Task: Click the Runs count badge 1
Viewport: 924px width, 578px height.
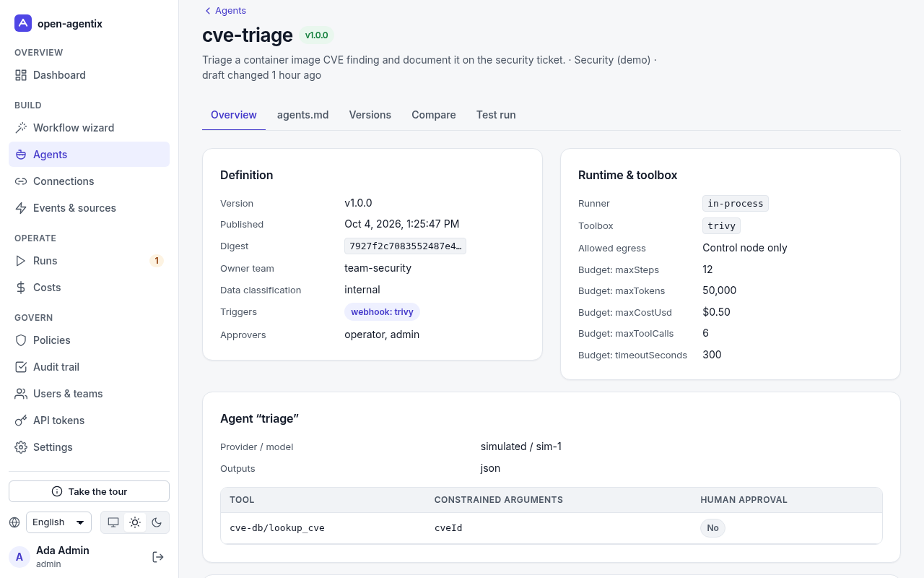Action: [x=157, y=261]
